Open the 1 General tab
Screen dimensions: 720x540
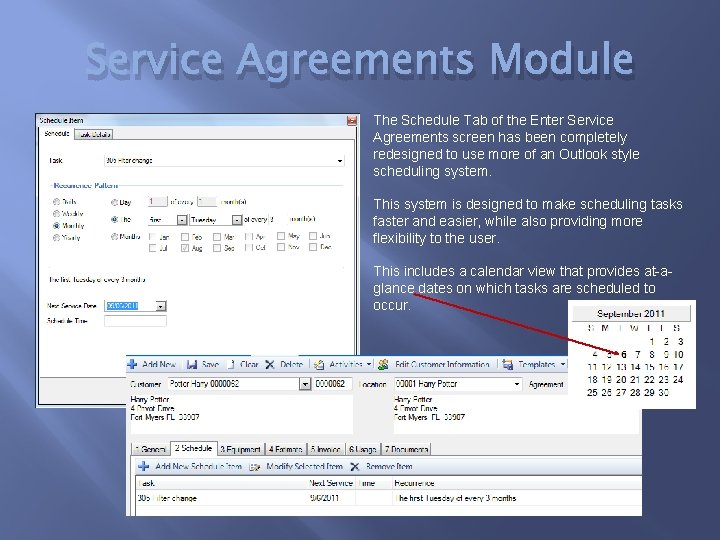click(x=151, y=449)
